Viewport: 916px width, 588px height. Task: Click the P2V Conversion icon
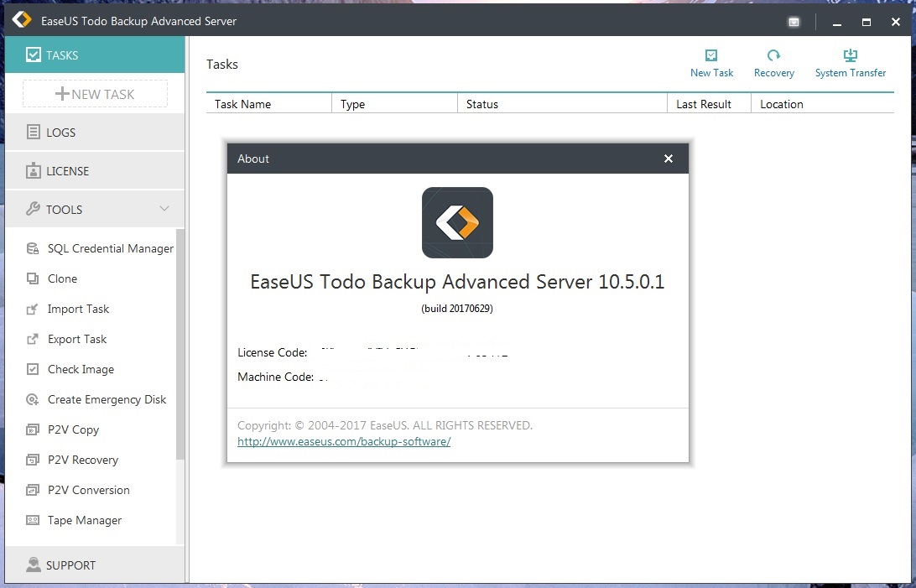click(x=33, y=490)
